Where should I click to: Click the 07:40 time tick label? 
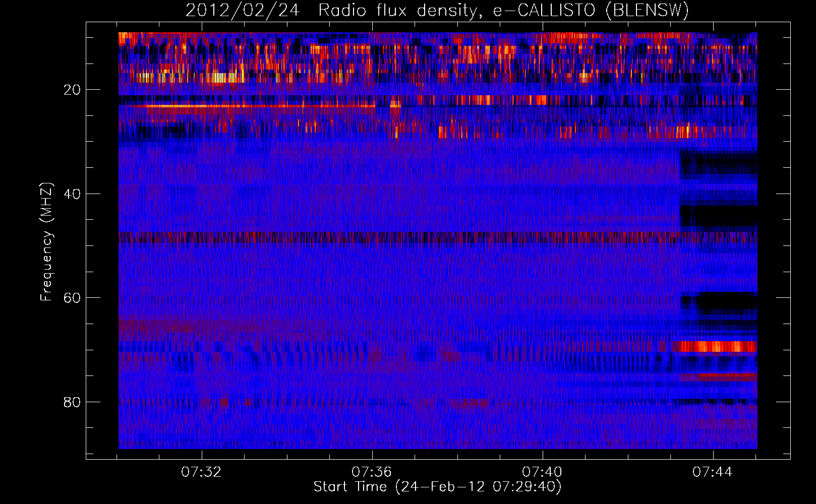click(x=542, y=472)
